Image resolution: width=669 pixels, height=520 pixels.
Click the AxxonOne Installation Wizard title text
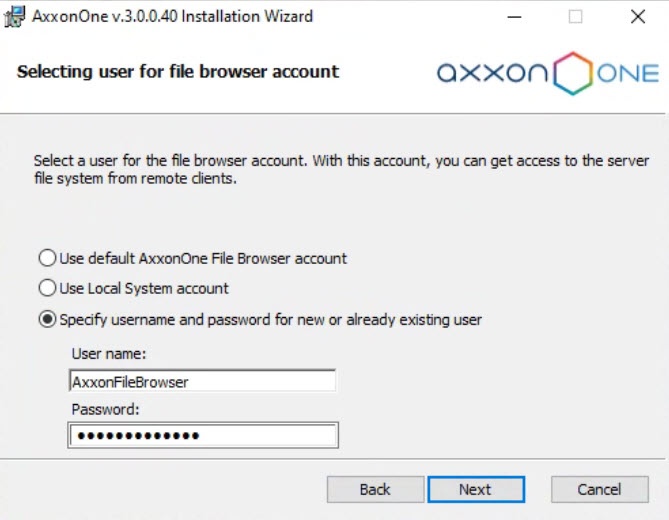(173, 17)
